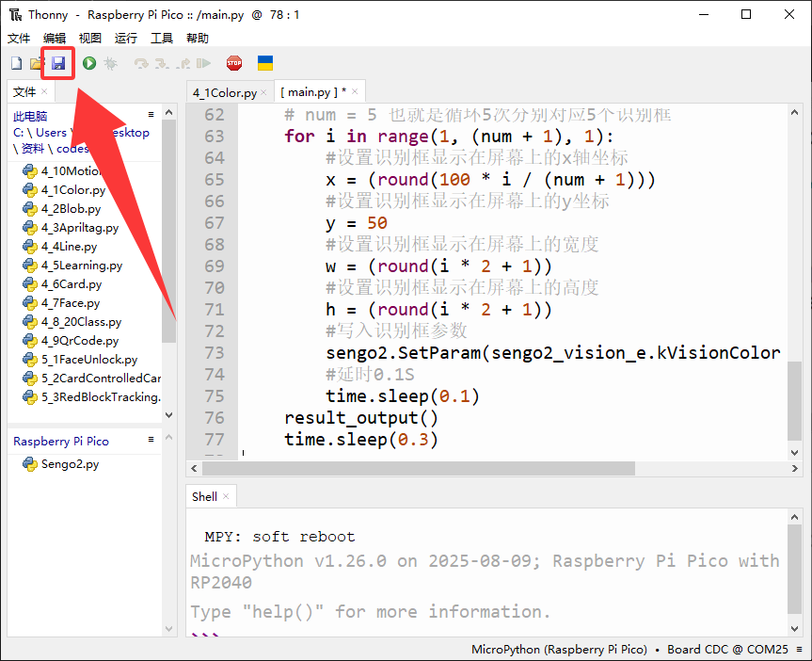812x661 pixels.
Task: Select the 文件 panel tab
Action: [24, 91]
